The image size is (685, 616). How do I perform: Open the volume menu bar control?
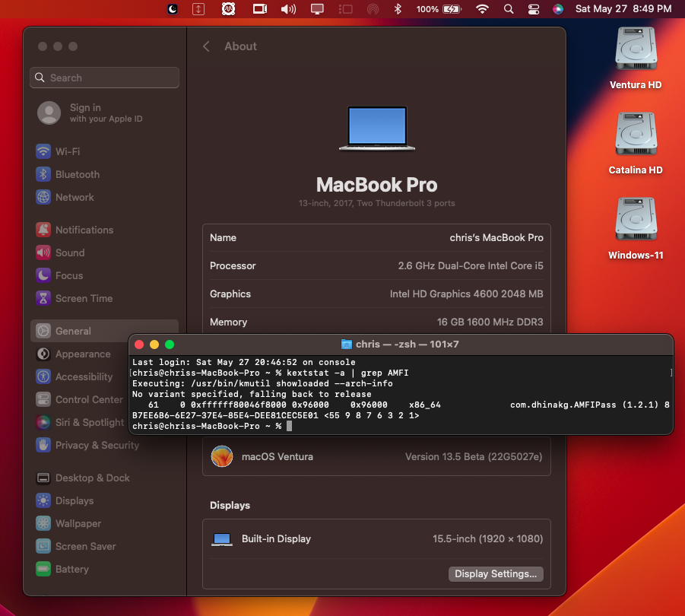(x=288, y=9)
